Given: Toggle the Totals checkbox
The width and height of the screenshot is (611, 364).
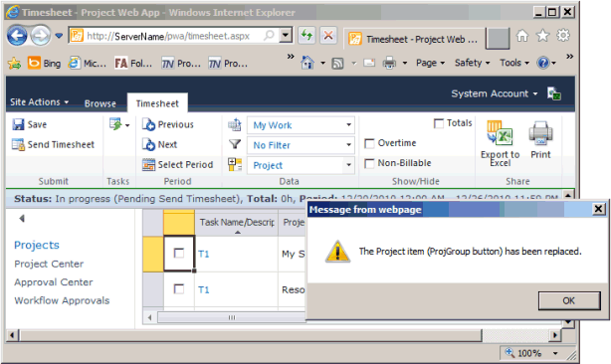Looking at the screenshot, I should (439, 123).
